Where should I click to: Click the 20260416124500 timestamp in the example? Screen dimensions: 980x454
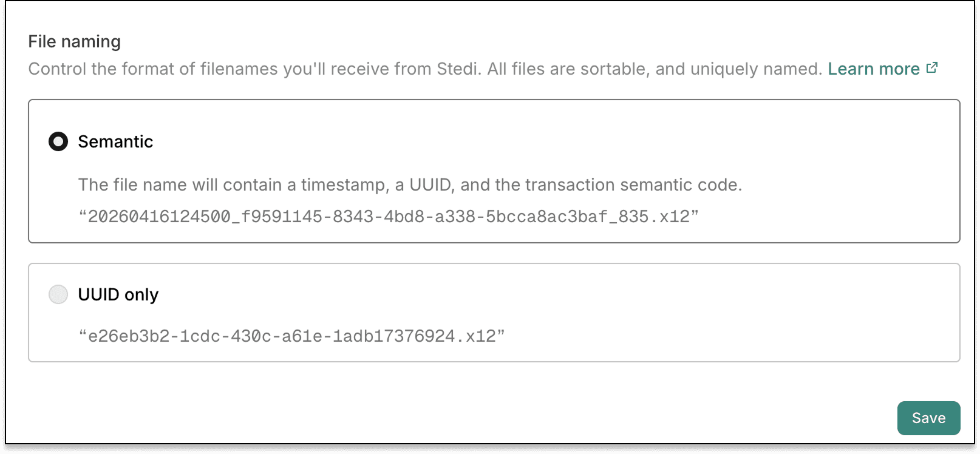click(159, 217)
